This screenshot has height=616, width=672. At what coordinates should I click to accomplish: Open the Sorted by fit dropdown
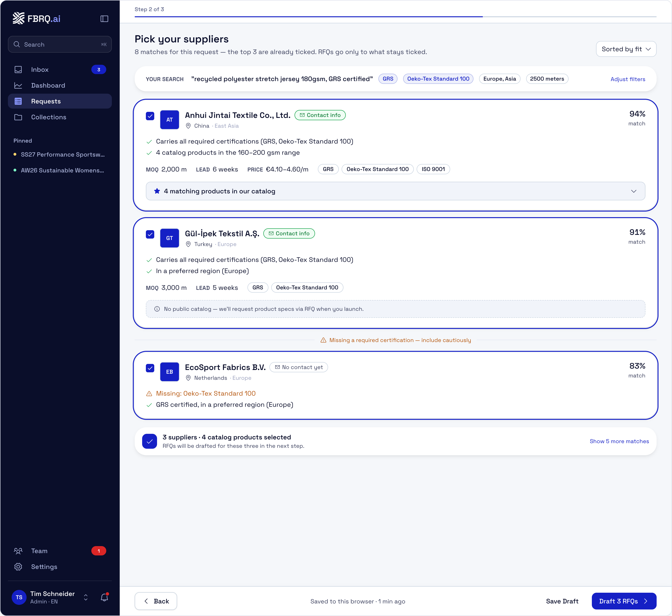point(626,49)
